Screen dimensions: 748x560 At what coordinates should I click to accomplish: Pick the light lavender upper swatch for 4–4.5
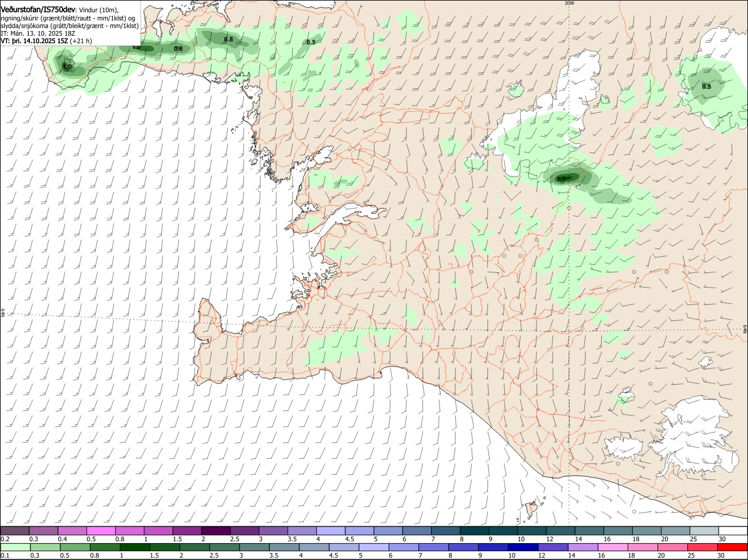331,531
